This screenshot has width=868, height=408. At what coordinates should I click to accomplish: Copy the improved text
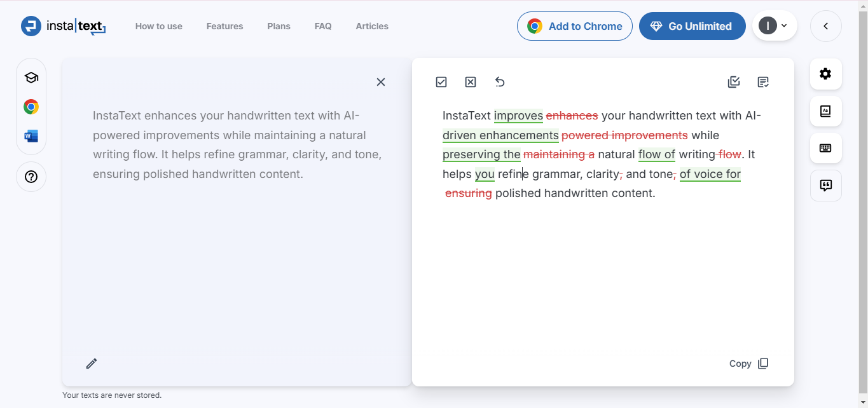749,364
